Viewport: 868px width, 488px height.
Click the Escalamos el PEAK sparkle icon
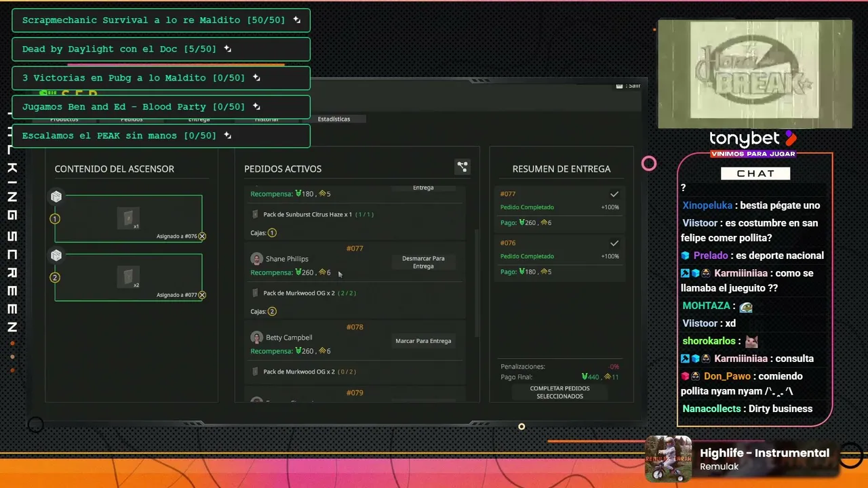[x=228, y=136]
